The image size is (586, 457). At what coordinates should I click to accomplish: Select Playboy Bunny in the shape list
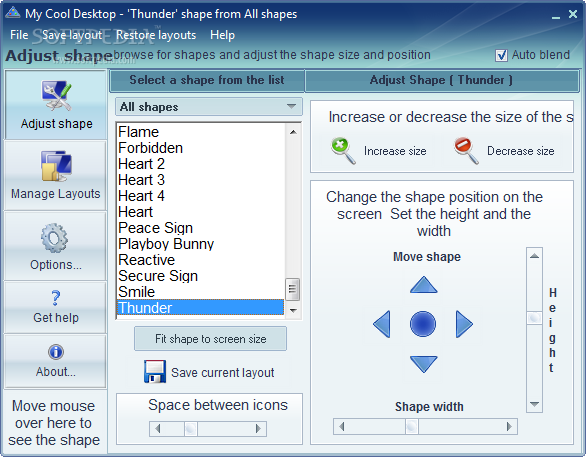click(201, 244)
